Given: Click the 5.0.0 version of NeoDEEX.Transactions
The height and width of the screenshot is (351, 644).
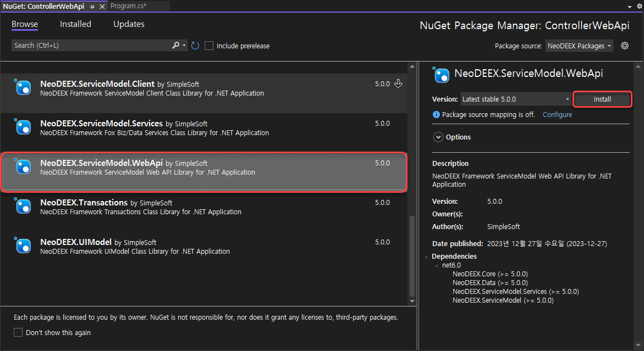Looking at the screenshot, I should coord(382,203).
